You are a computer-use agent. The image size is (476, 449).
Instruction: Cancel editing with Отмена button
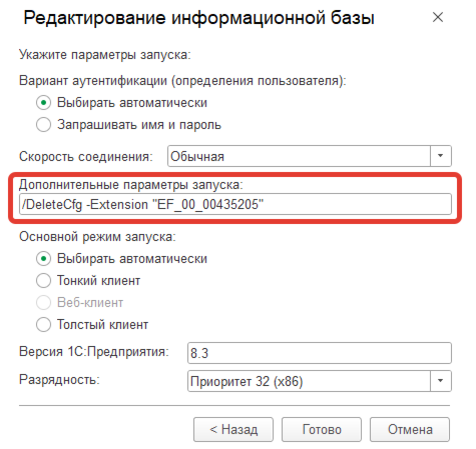tap(410, 429)
